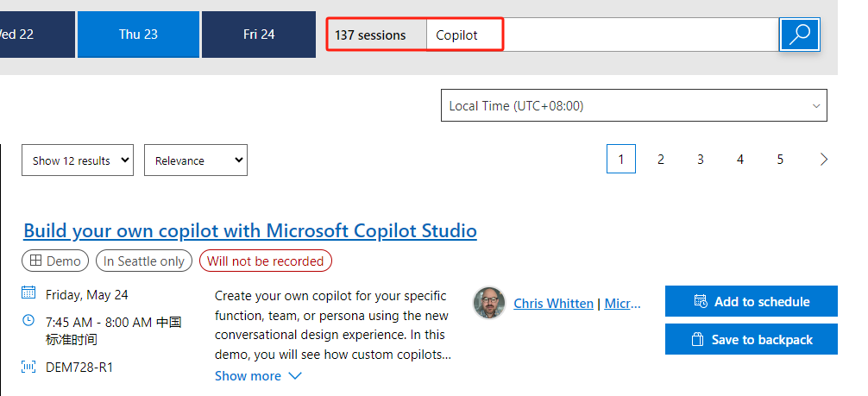Click the calendar icon beside Friday, May 24
The width and height of the screenshot is (868, 396).
pyautogui.click(x=28, y=293)
